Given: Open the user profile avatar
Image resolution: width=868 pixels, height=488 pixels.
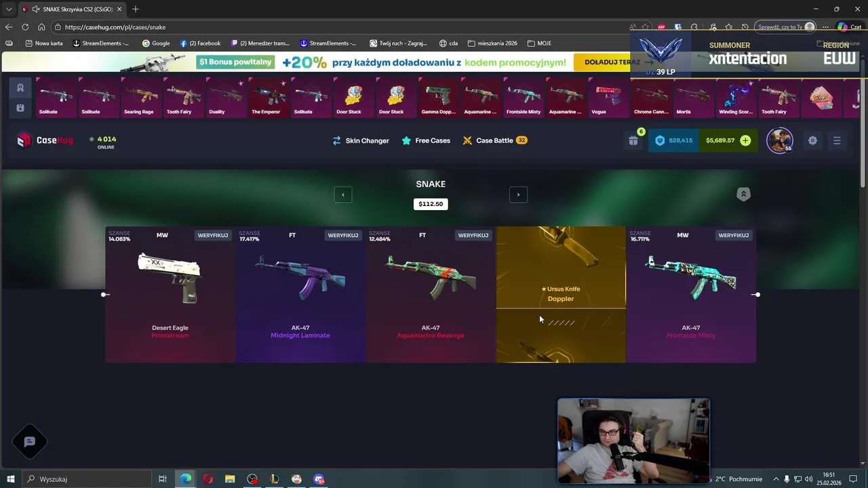Looking at the screenshot, I should pyautogui.click(x=779, y=140).
